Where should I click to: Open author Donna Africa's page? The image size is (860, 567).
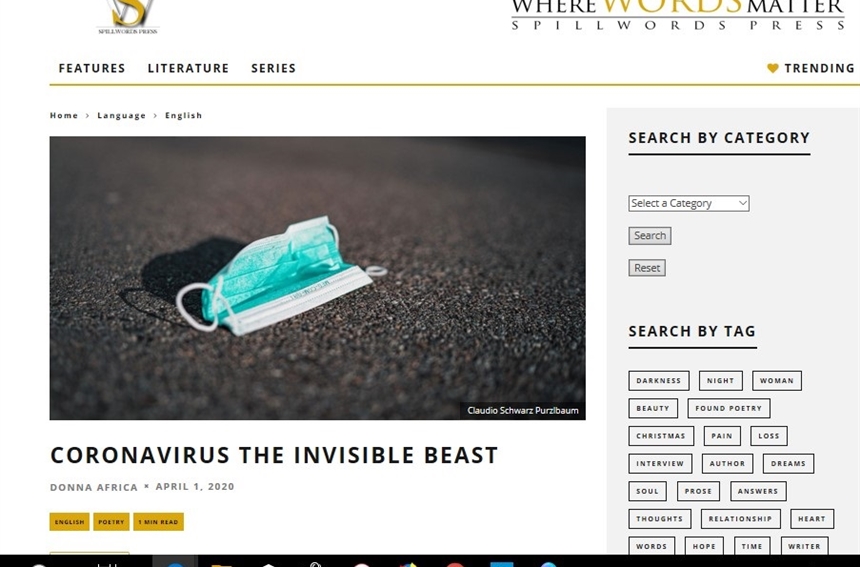pyautogui.click(x=94, y=487)
